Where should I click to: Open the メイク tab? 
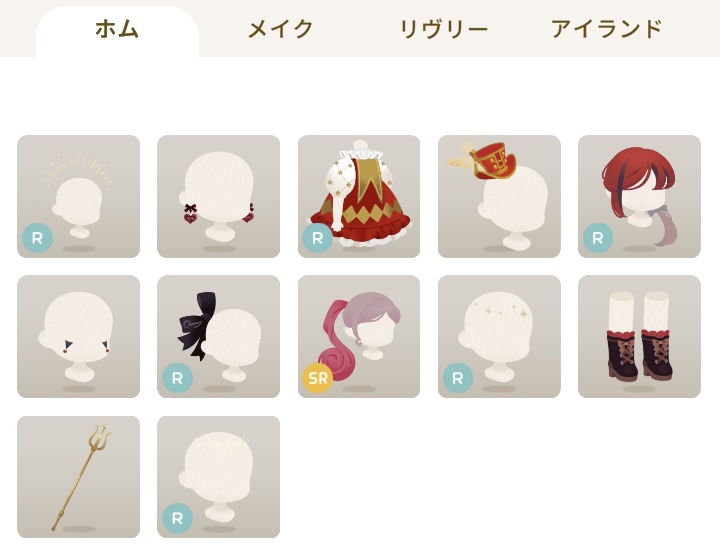pyautogui.click(x=280, y=29)
